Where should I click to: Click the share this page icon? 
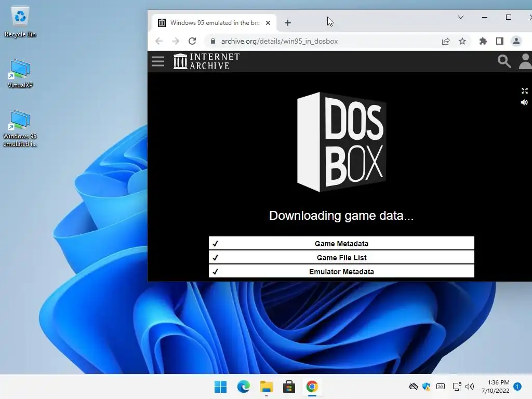pos(445,41)
